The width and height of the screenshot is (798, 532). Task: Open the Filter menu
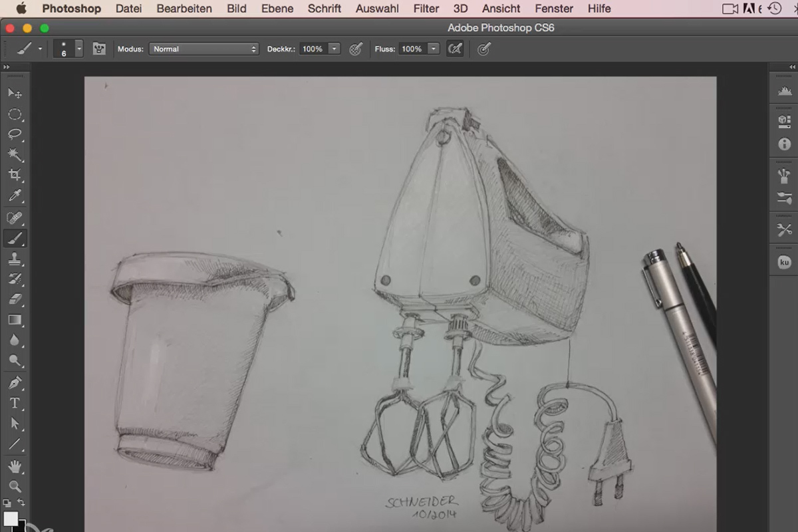tap(426, 9)
